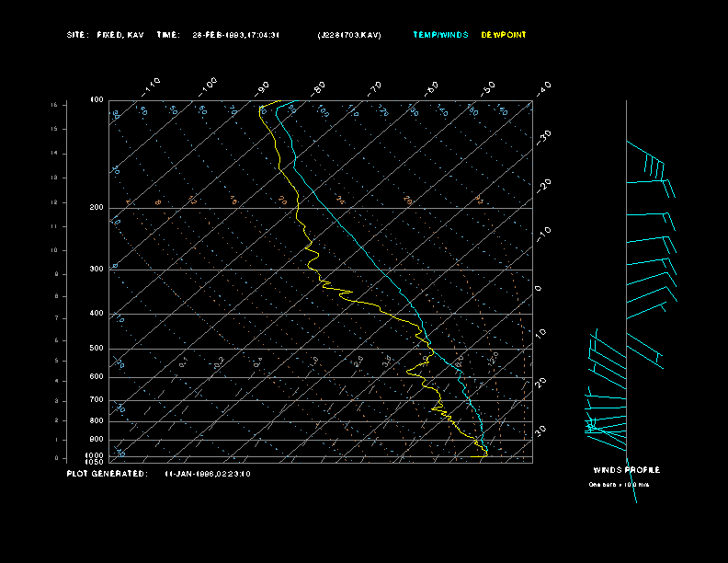Click the -110 temperature axis label
728x563 pixels.
tap(153, 84)
